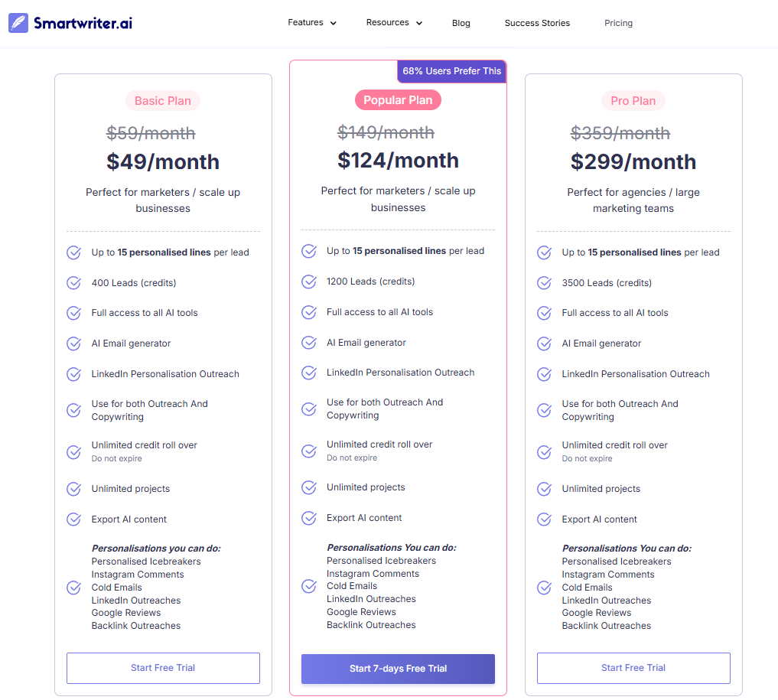
Task: Expand the Resources dropdown menu
Action: click(394, 23)
